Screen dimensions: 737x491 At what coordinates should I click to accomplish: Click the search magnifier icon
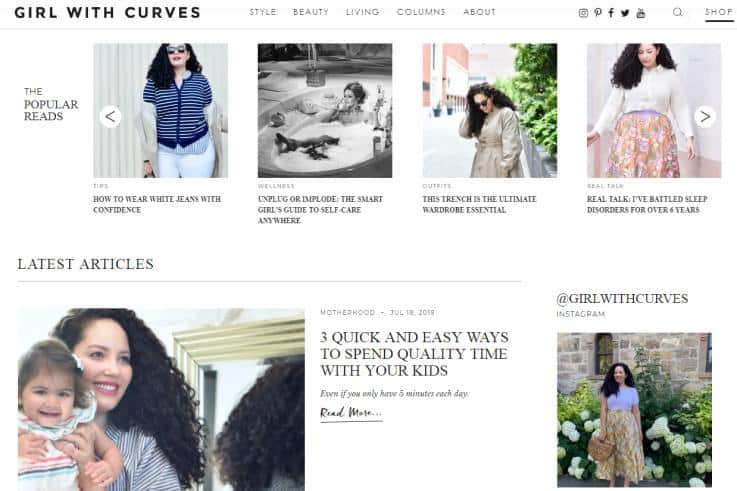[677, 12]
